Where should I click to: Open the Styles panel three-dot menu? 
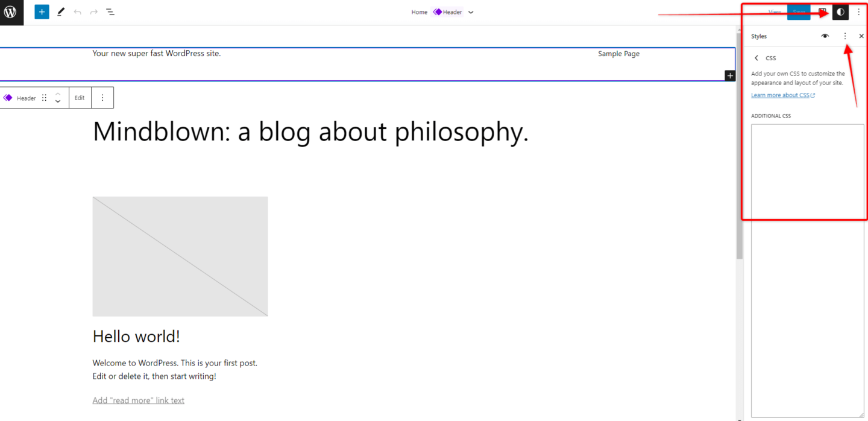tap(844, 36)
